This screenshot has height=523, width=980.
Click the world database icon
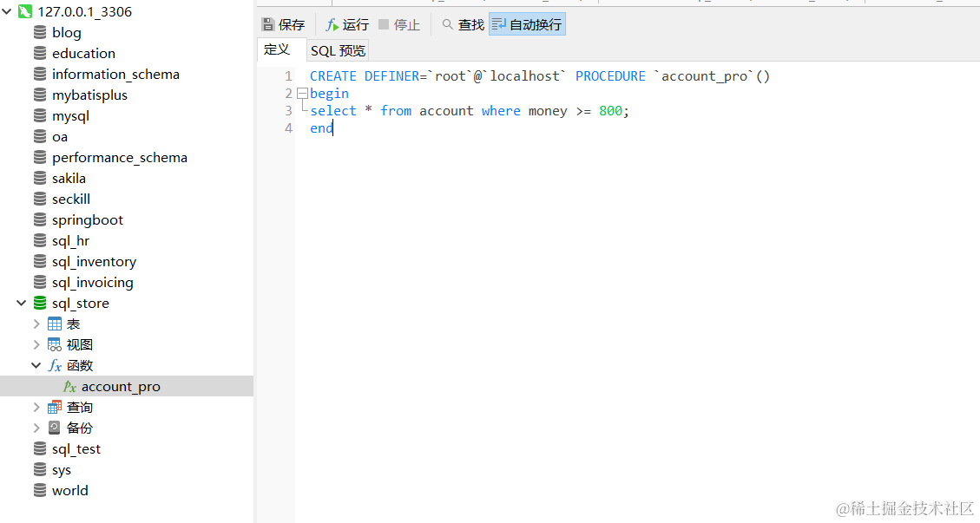point(40,491)
